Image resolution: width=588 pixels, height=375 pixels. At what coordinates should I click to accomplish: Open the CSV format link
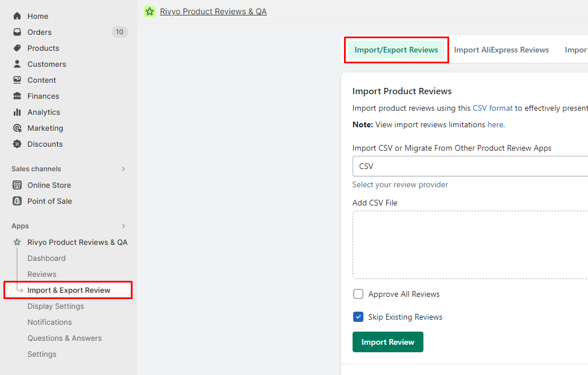(493, 108)
